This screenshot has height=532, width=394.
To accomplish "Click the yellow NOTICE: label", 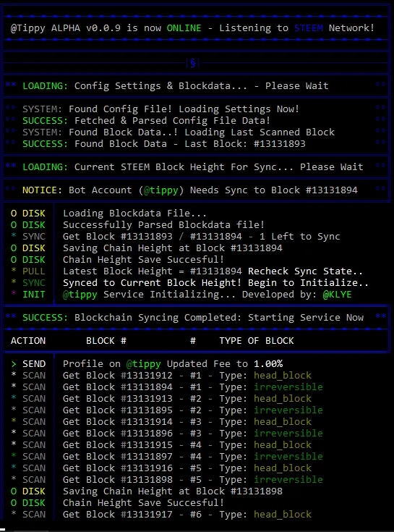I will pos(43,190).
